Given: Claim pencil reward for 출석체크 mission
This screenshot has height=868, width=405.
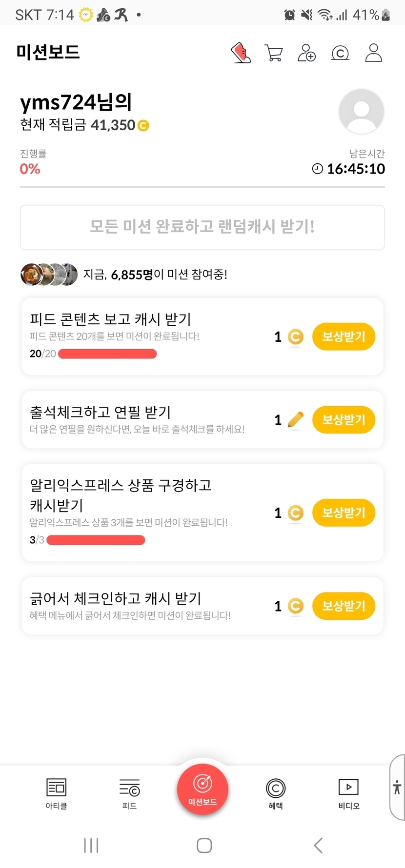Looking at the screenshot, I should click(x=344, y=420).
